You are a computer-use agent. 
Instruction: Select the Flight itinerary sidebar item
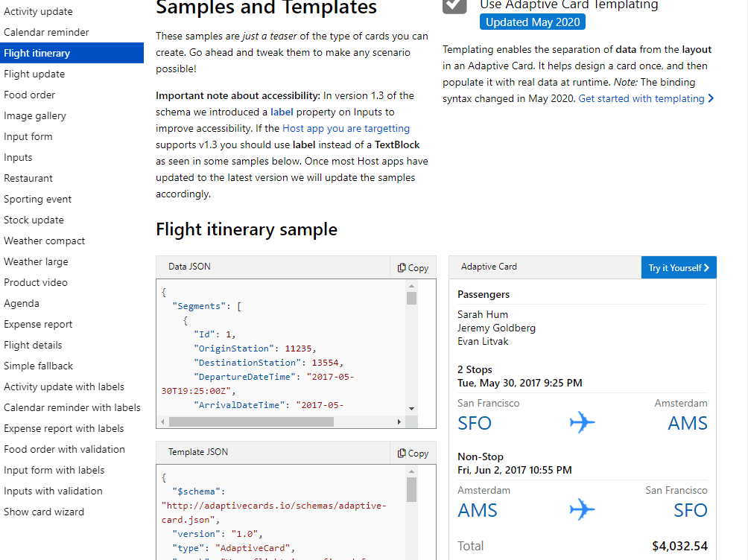[x=37, y=53]
